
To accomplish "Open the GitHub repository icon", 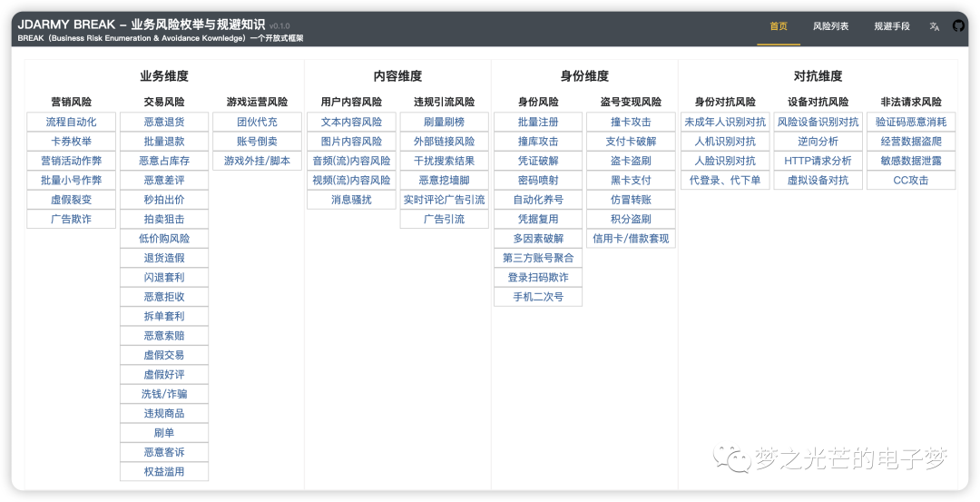I will tap(958, 26).
